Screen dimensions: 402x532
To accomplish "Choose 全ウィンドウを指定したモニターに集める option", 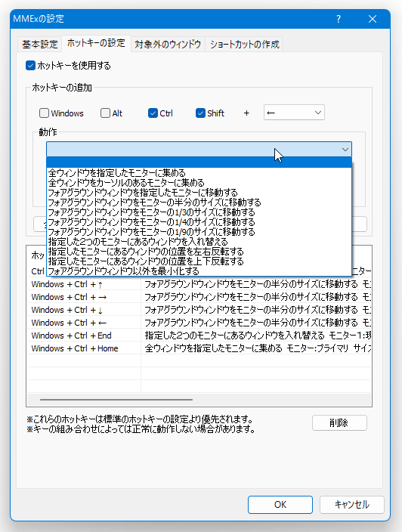I will click(199, 173).
